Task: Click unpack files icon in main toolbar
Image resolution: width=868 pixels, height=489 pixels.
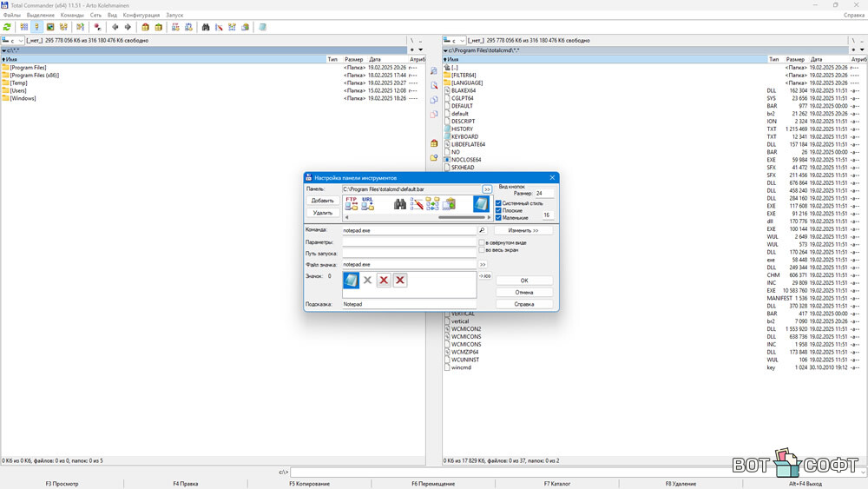Action: (159, 27)
